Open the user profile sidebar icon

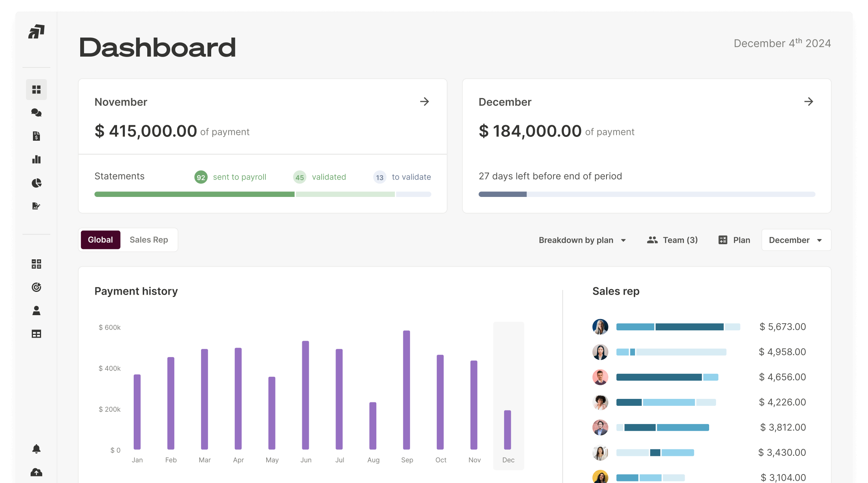click(36, 310)
